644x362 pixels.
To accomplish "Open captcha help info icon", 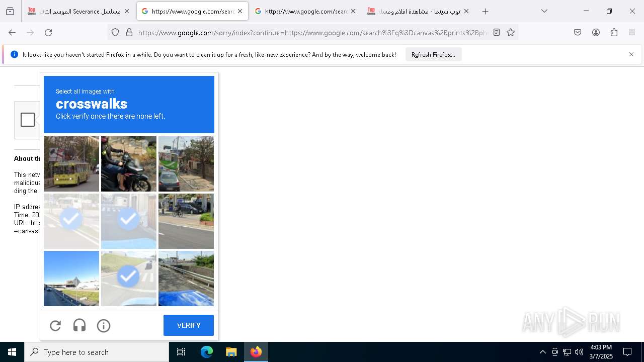I will click(x=104, y=326).
